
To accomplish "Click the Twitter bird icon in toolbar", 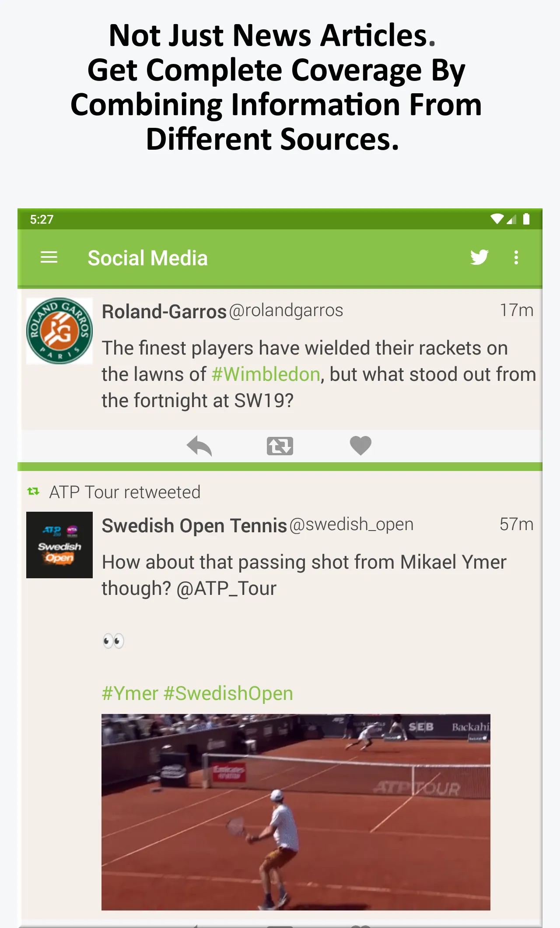I will click(479, 258).
